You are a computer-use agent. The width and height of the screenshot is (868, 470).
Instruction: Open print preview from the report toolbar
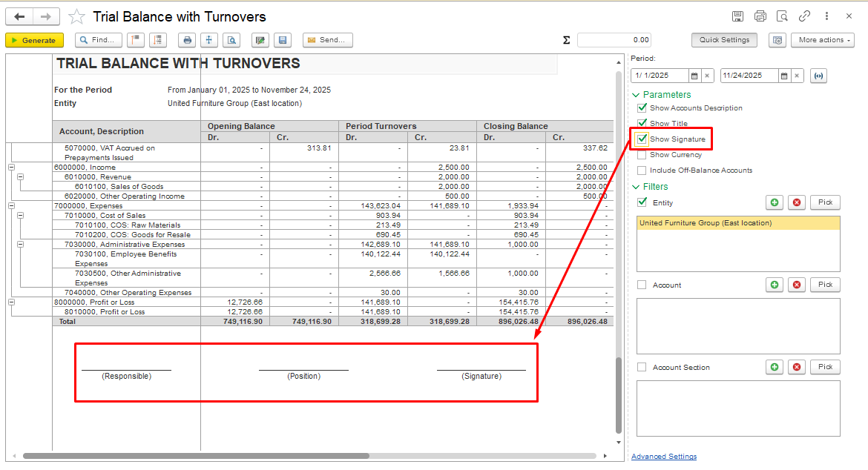coord(231,40)
